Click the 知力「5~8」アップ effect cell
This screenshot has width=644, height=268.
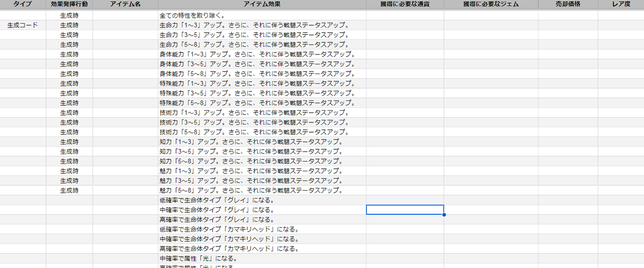coord(262,161)
